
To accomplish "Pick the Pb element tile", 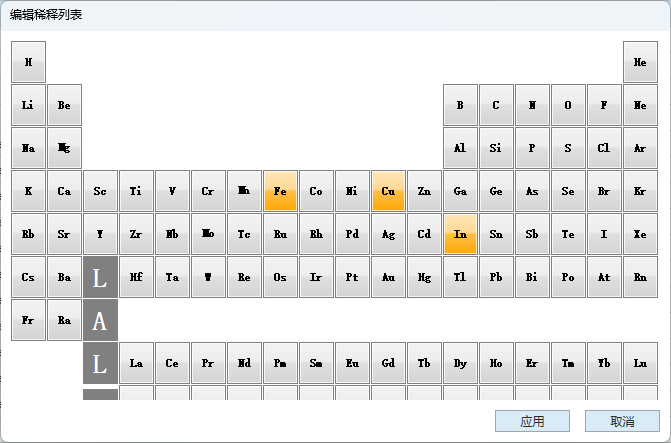I will click(x=496, y=277).
